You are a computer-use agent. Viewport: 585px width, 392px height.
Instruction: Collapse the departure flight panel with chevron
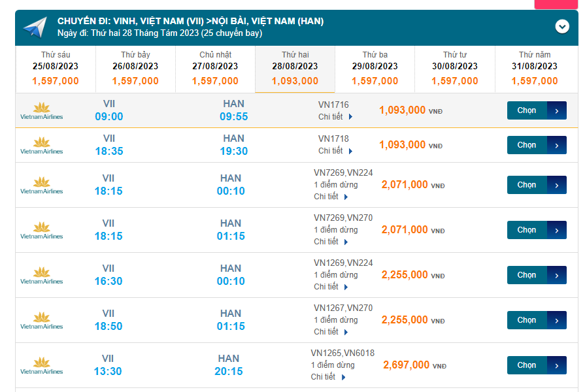[562, 26]
